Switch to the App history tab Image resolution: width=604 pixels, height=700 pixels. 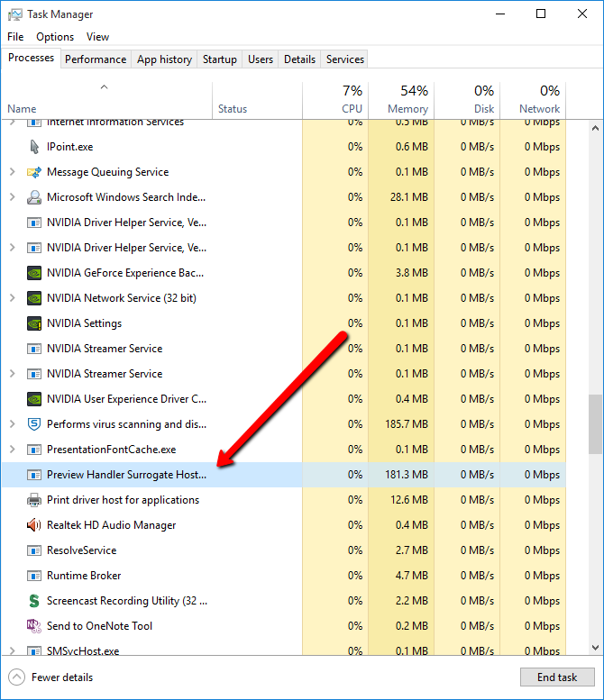pos(164,59)
